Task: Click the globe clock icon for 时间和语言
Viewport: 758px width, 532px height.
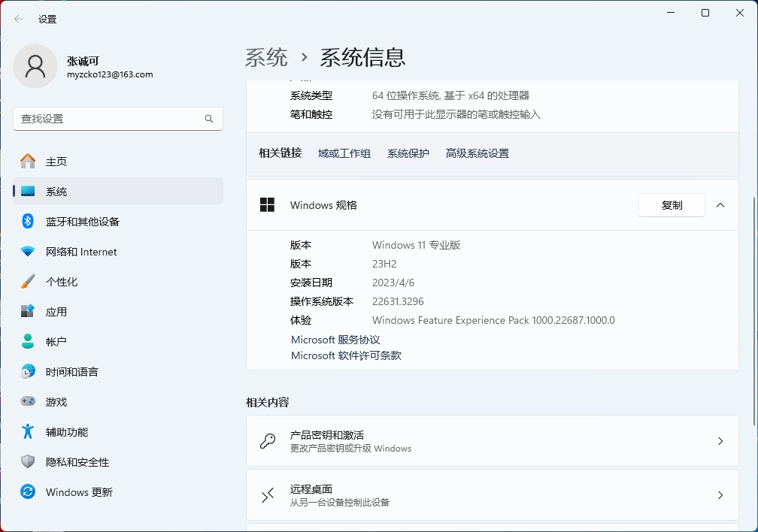Action: pos(28,371)
